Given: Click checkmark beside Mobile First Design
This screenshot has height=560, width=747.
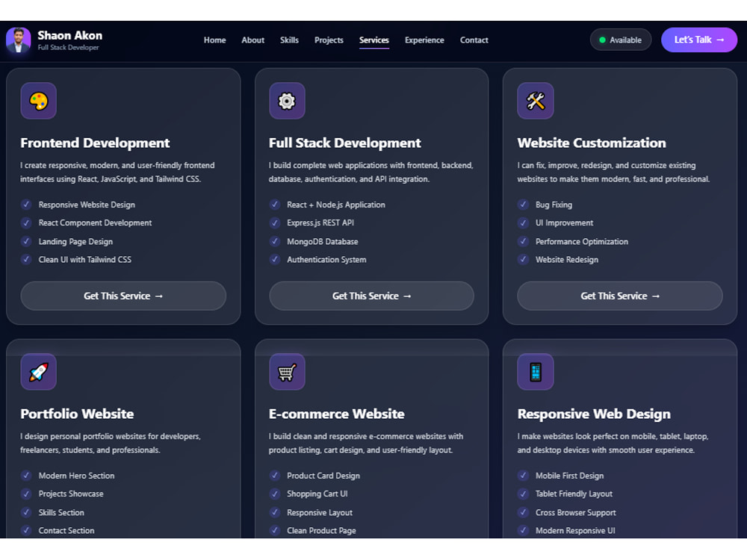Looking at the screenshot, I should [523, 475].
